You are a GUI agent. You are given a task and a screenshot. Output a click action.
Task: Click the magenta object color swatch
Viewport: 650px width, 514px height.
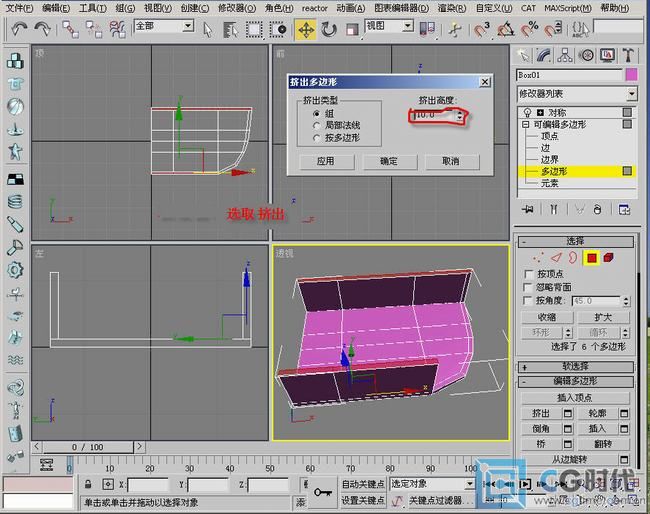point(631,75)
